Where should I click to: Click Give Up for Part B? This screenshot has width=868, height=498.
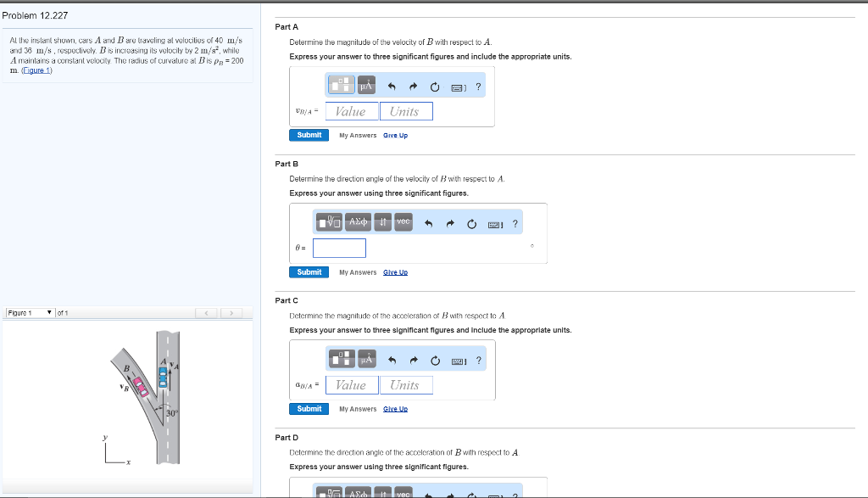coord(397,271)
